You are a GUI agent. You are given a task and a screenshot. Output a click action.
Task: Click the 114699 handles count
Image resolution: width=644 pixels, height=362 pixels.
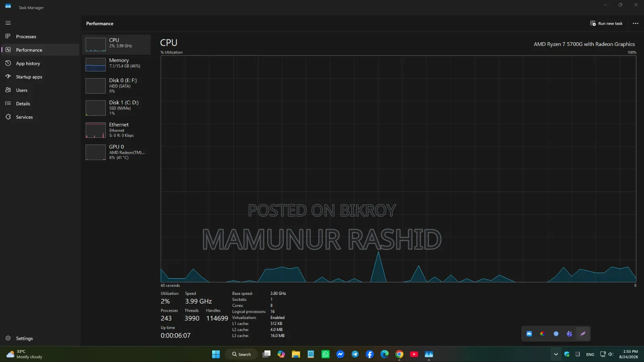tap(217, 318)
